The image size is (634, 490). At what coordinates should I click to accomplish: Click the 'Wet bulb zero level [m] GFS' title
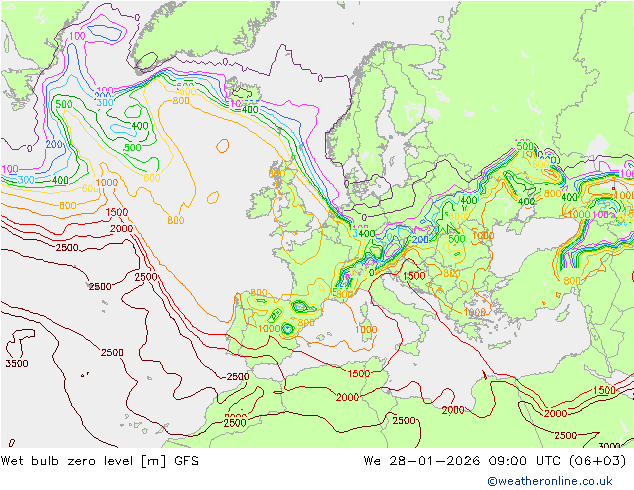click(99, 461)
